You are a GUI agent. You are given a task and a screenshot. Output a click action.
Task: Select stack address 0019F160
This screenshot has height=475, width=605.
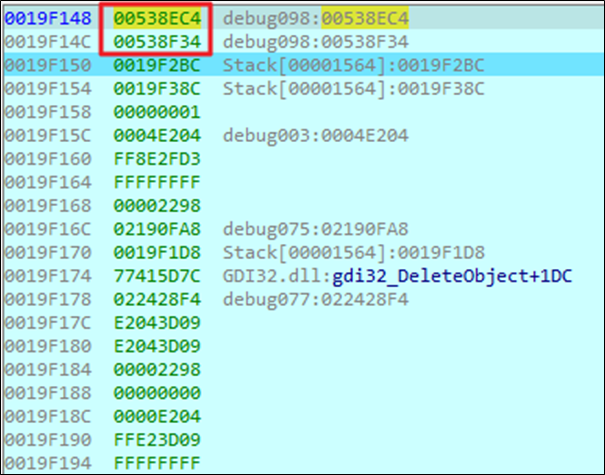click(48, 159)
